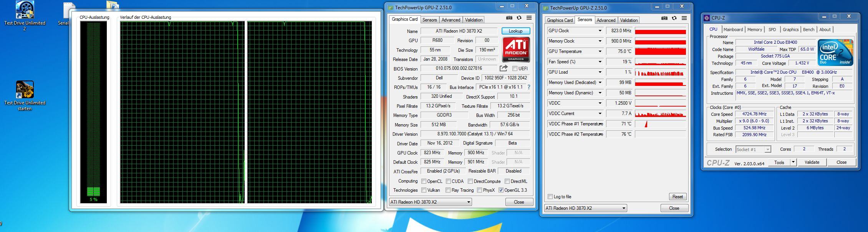Switch to Sensors tab in first GPU-Z window
The image size is (868, 232).
(x=430, y=20)
